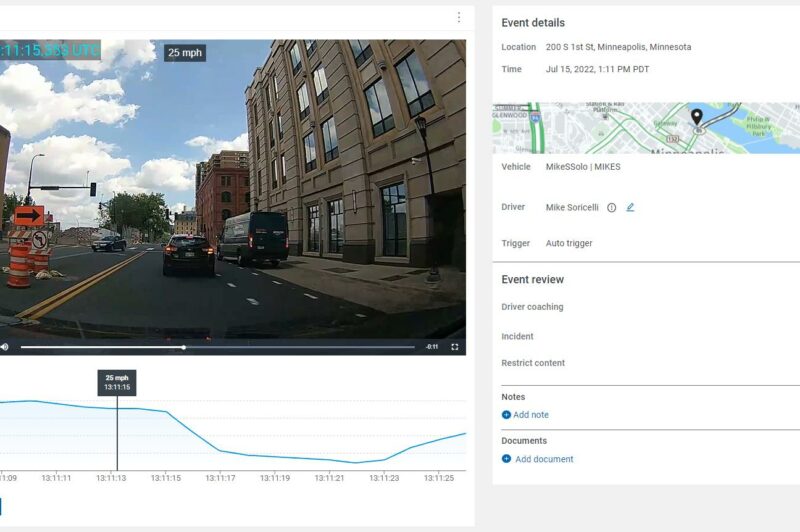
Task: Click the 13:11:21 tick on the speed graph
Action: tap(330, 478)
